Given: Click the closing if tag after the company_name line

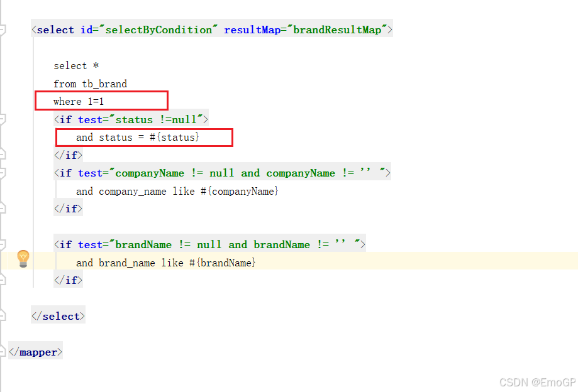Looking at the screenshot, I should click(68, 209).
